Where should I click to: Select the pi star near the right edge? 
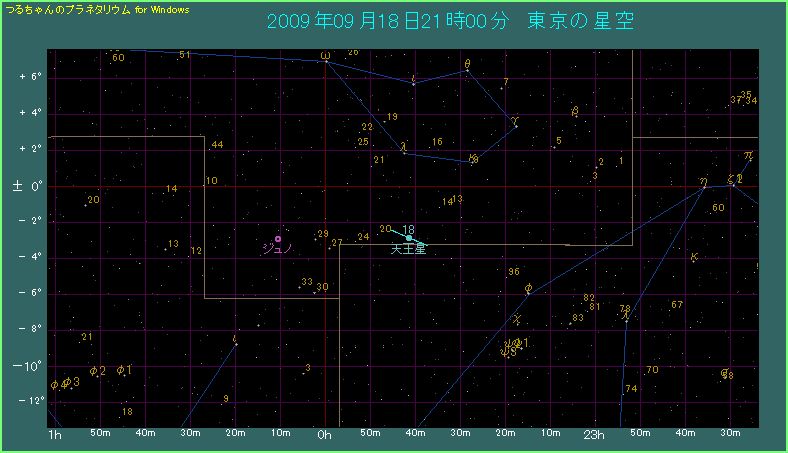click(747, 156)
